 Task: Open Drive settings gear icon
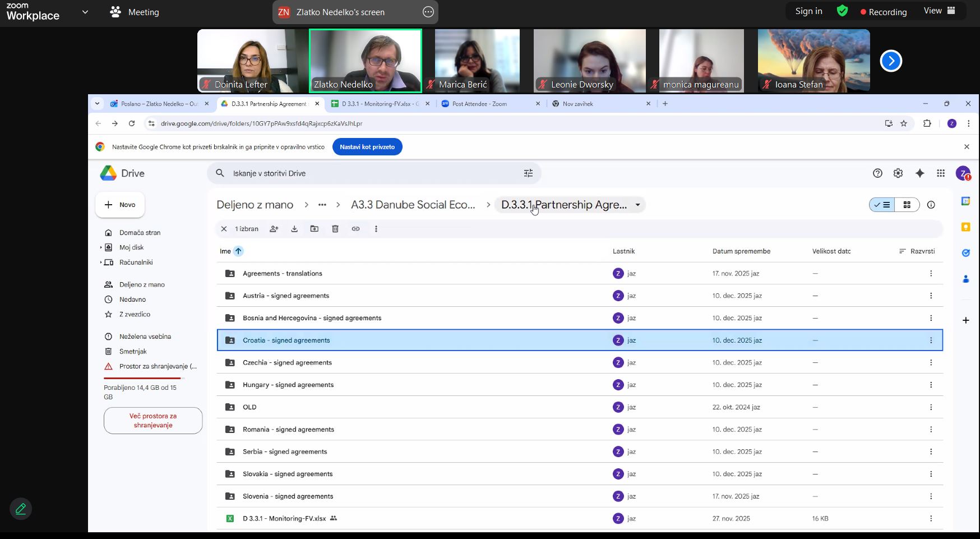(x=898, y=173)
